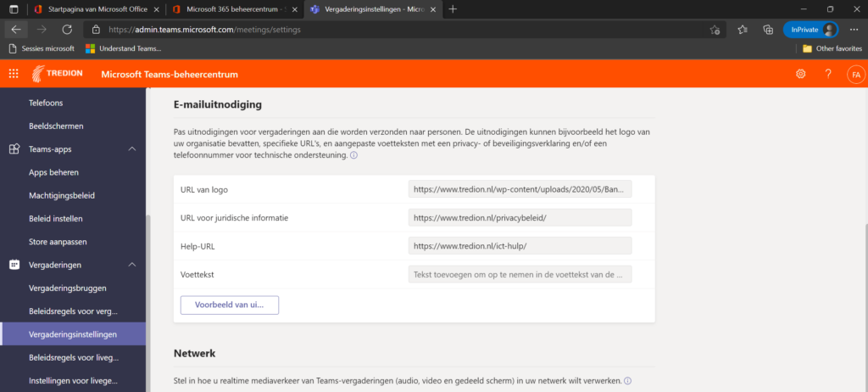The height and width of the screenshot is (392, 868).
Task: Click the URL van logo field
Action: (x=520, y=189)
